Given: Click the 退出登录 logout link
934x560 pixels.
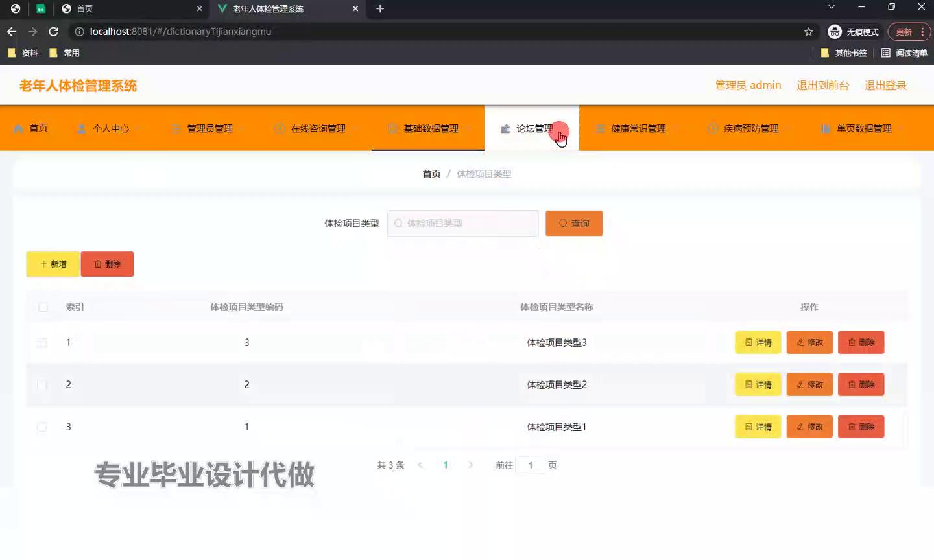Looking at the screenshot, I should pos(885,86).
